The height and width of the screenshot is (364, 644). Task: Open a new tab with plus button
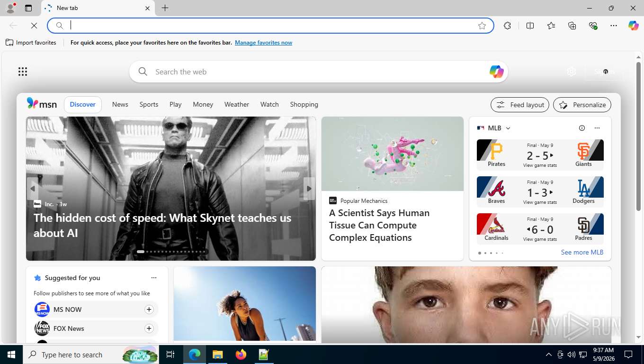point(165,8)
